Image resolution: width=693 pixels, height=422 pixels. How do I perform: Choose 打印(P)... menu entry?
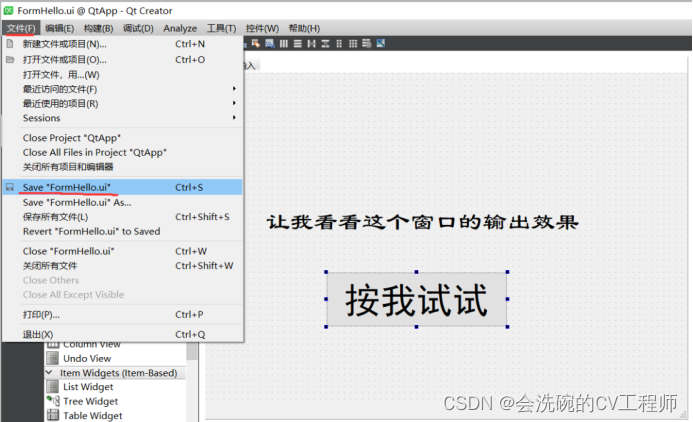[123, 315]
